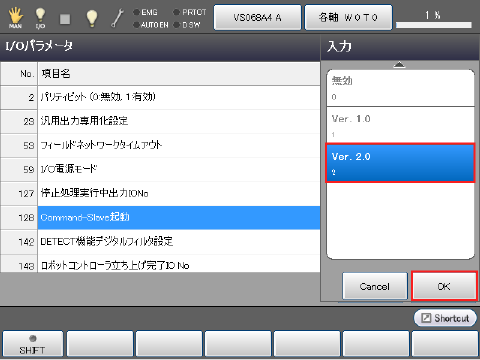Click the No. column header
Screen dimensions: 480x360
point(19,73)
